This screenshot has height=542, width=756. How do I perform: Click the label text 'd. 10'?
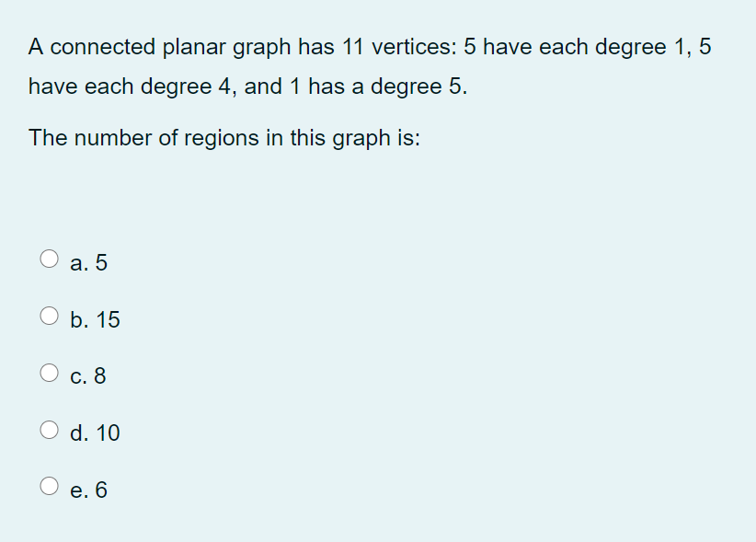[x=95, y=433]
